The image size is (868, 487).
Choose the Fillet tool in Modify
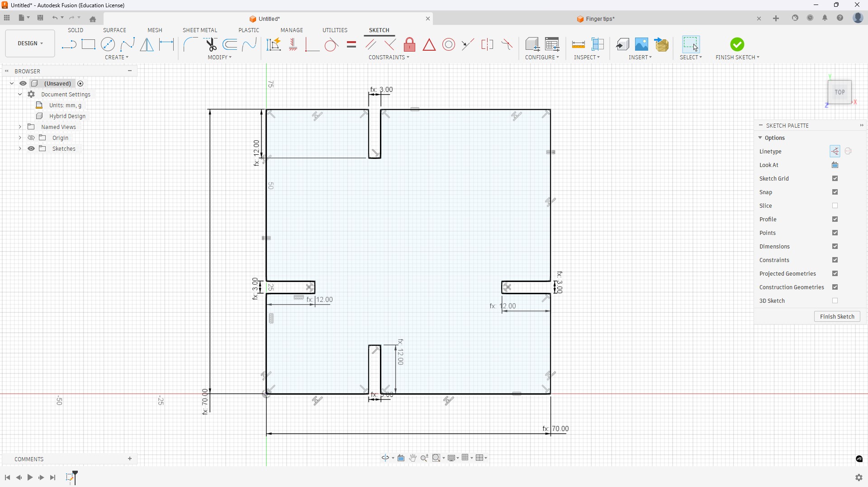point(190,44)
